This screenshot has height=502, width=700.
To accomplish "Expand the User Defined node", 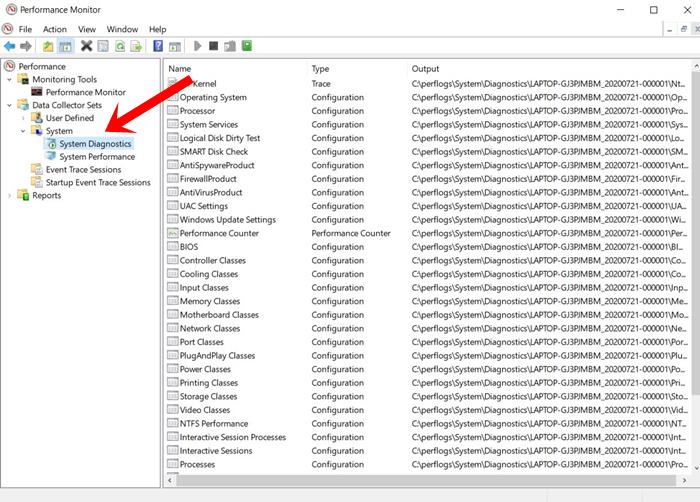I will (x=23, y=118).
